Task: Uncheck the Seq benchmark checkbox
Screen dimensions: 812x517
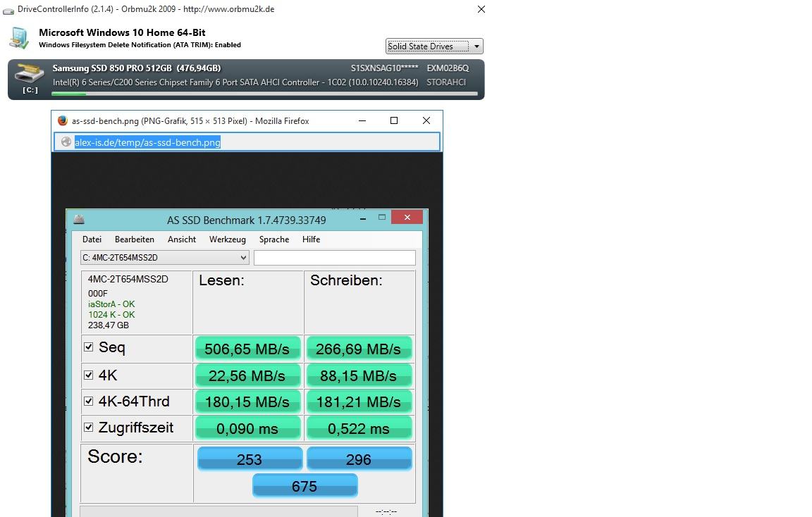Action: [x=89, y=347]
